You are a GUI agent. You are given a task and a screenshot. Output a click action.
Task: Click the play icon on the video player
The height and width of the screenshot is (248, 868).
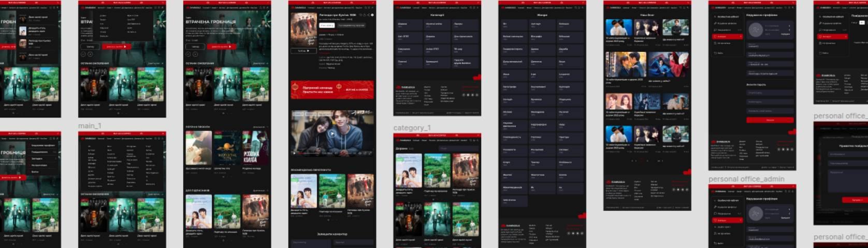pyautogui.click(x=332, y=133)
